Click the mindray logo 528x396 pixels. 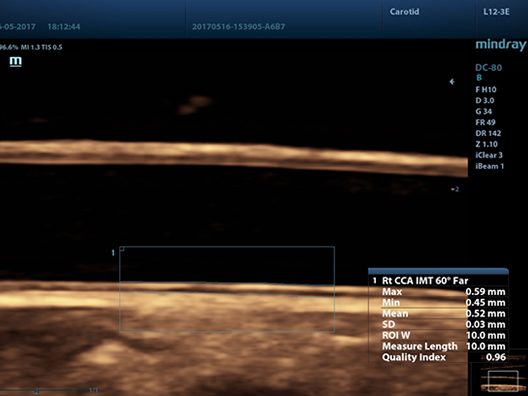click(x=501, y=45)
